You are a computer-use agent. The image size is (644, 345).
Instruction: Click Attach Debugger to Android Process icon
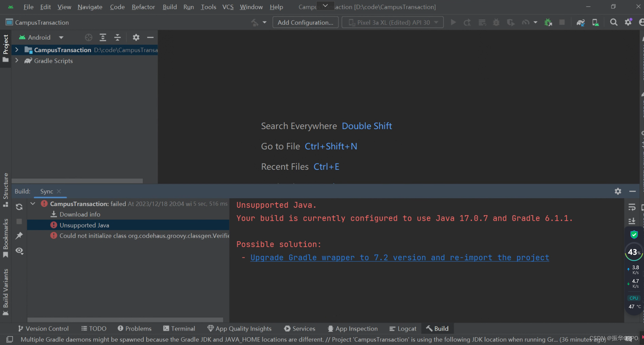548,23
